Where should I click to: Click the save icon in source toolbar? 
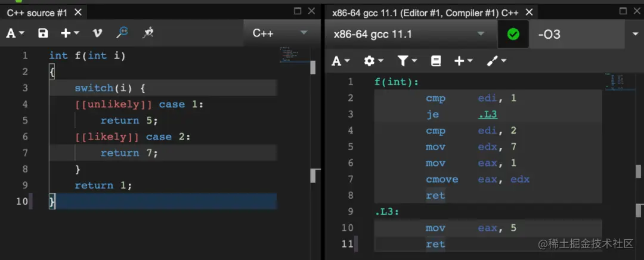(43, 33)
